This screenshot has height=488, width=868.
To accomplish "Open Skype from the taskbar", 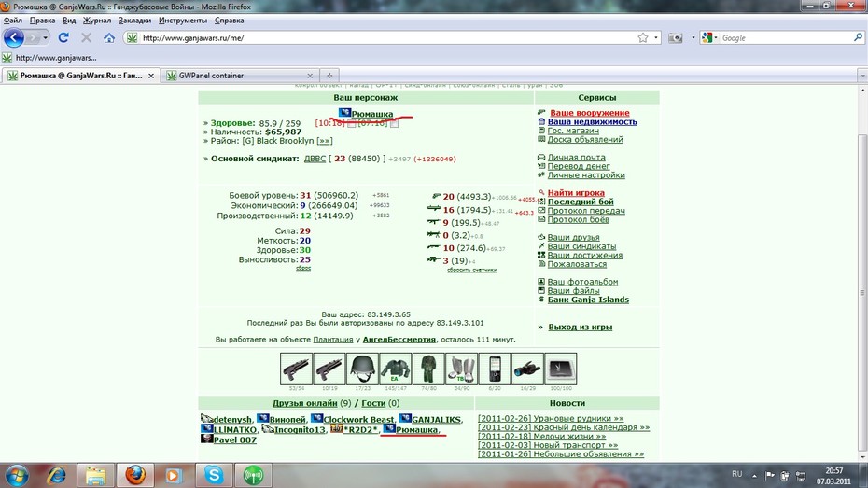I will coord(214,475).
